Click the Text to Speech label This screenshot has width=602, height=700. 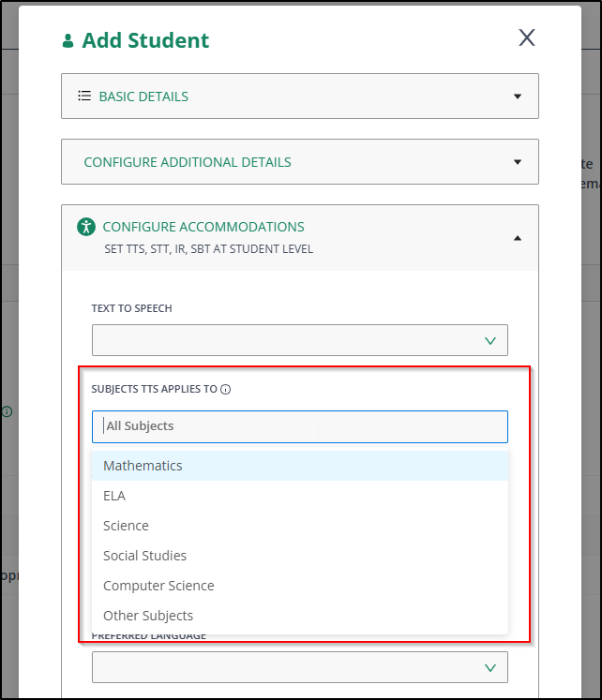point(131,308)
